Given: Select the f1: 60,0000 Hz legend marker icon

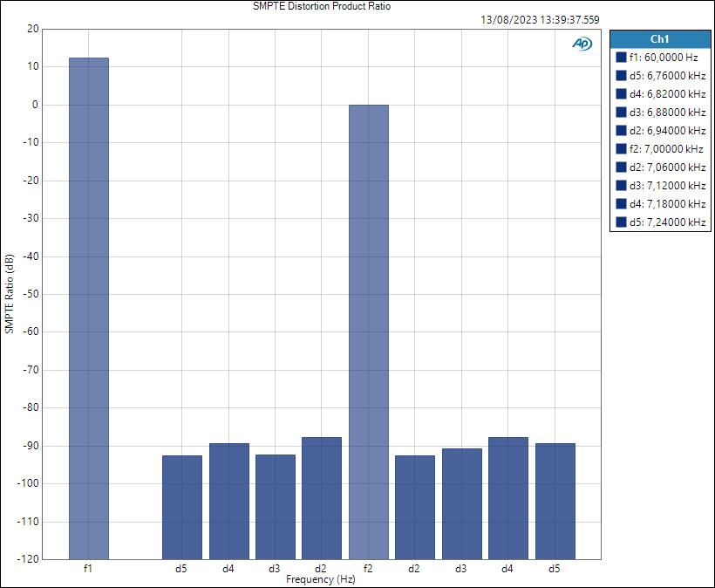Looking at the screenshot, I should click(x=622, y=57).
